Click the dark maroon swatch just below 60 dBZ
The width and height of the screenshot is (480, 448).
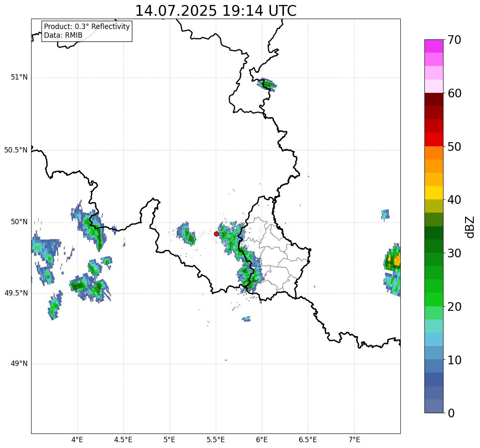434,100
